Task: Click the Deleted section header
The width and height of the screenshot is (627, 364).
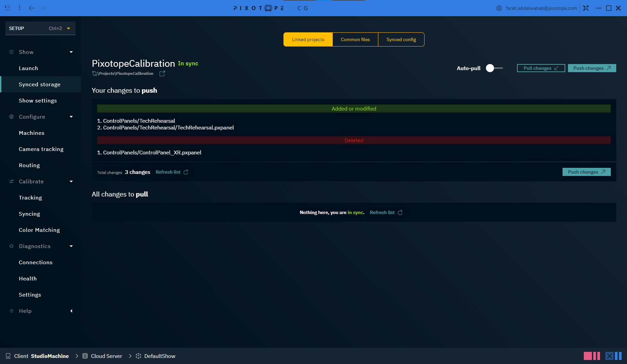Action: coord(354,140)
